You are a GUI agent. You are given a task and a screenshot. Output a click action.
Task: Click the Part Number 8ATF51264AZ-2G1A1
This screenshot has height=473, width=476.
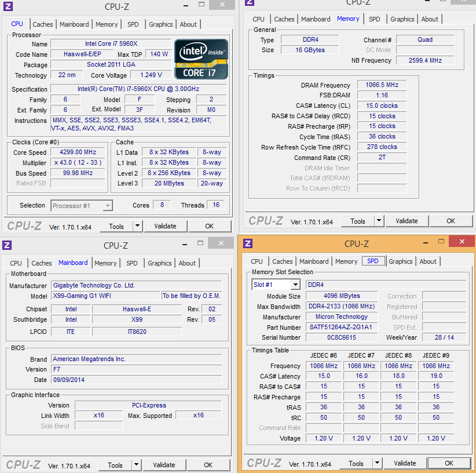coord(342,327)
